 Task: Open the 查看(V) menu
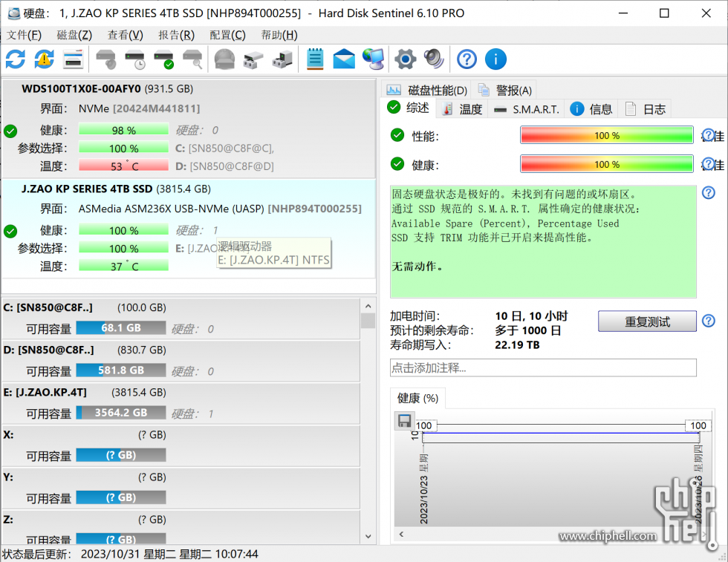[x=126, y=36]
